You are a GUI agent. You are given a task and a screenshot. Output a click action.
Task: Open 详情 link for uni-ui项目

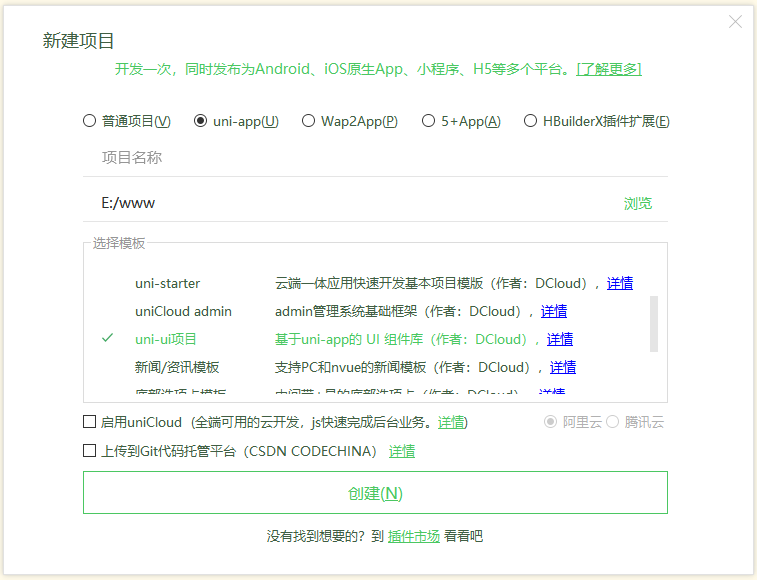click(560, 339)
